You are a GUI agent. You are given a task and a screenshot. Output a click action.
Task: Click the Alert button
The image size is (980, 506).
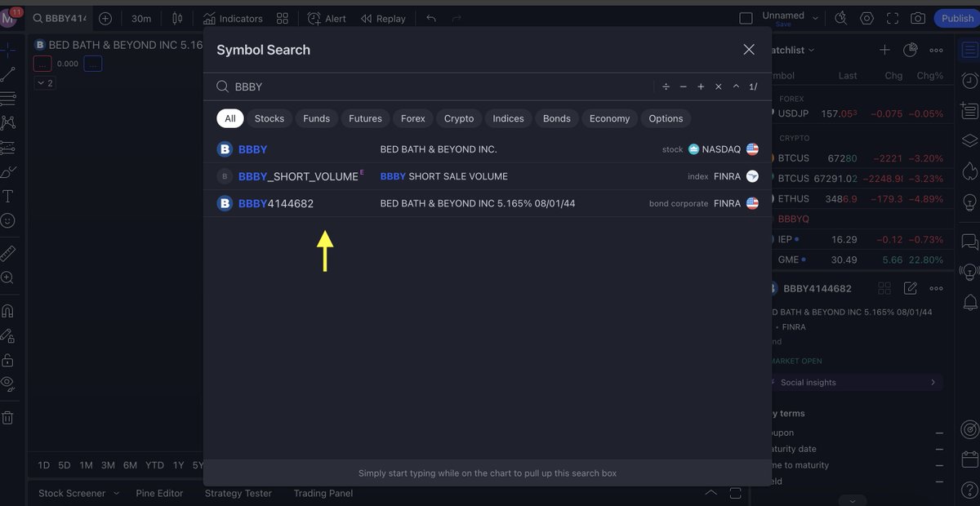pyautogui.click(x=327, y=18)
